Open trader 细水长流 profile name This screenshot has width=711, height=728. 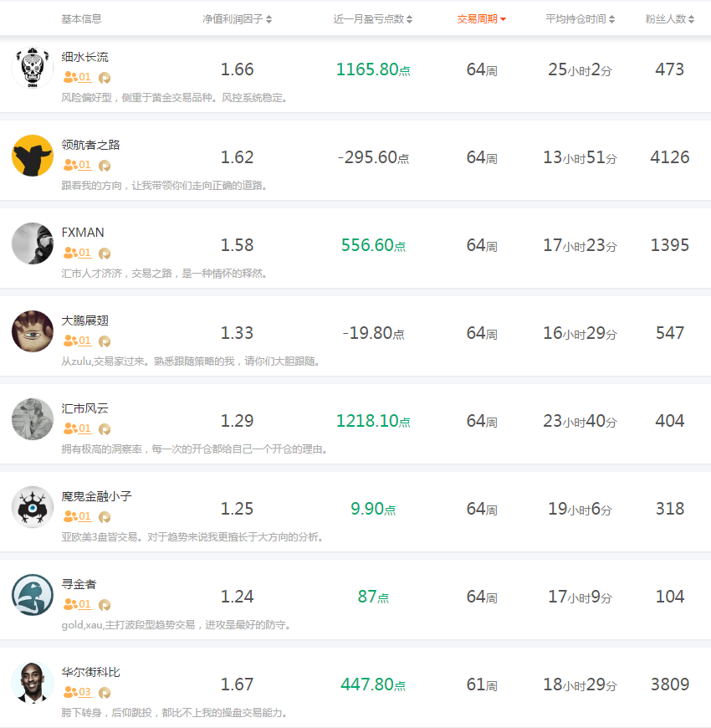click(85, 57)
